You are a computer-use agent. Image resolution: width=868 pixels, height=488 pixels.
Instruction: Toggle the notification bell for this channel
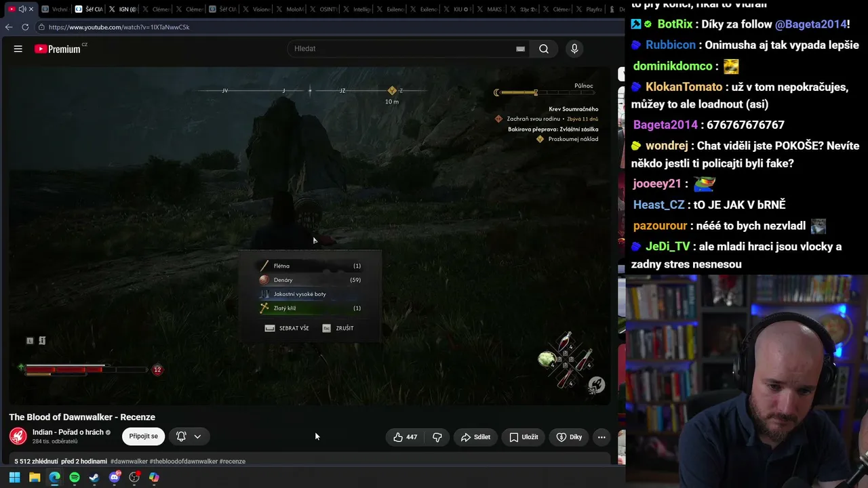pyautogui.click(x=181, y=436)
